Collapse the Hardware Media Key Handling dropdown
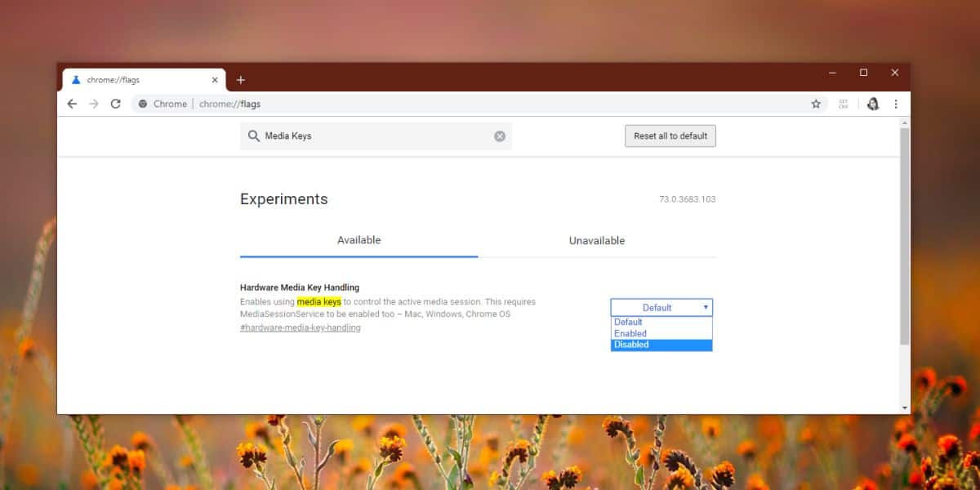Viewport: 980px width, 490px height. click(661, 307)
